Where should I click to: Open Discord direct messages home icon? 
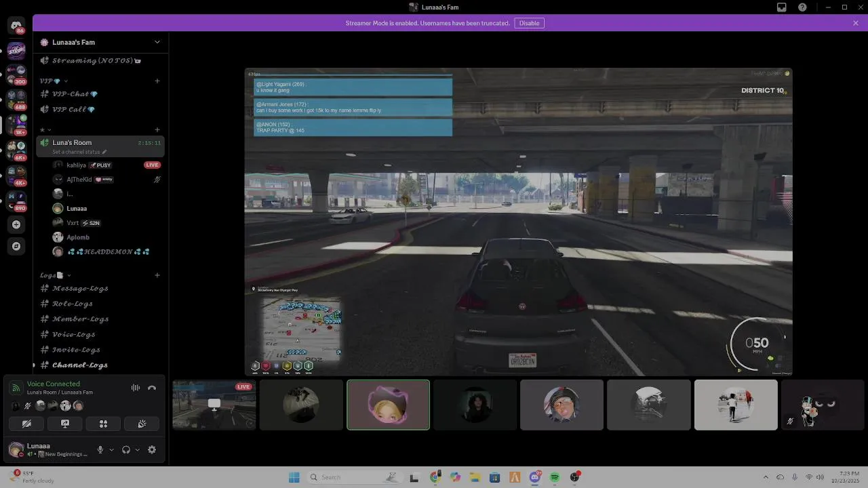click(16, 26)
